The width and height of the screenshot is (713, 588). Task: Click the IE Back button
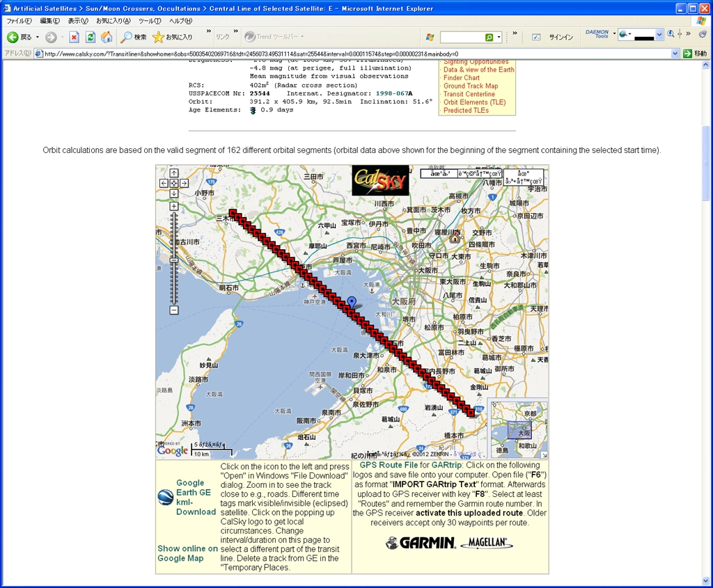tap(19, 38)
